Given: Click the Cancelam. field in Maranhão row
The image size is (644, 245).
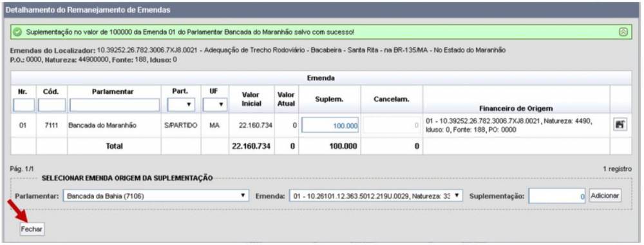Looking at the screenshot, I should (x=392, y=125).
